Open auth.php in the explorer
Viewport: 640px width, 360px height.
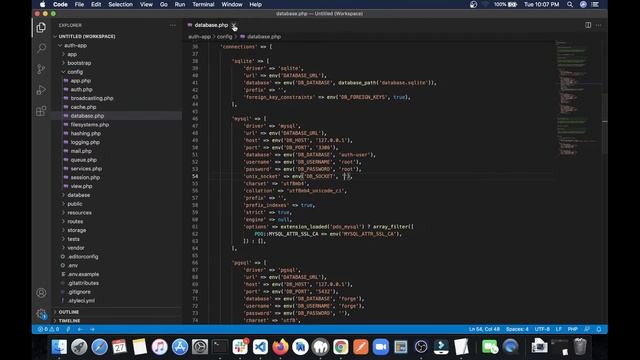click(81, 89)
